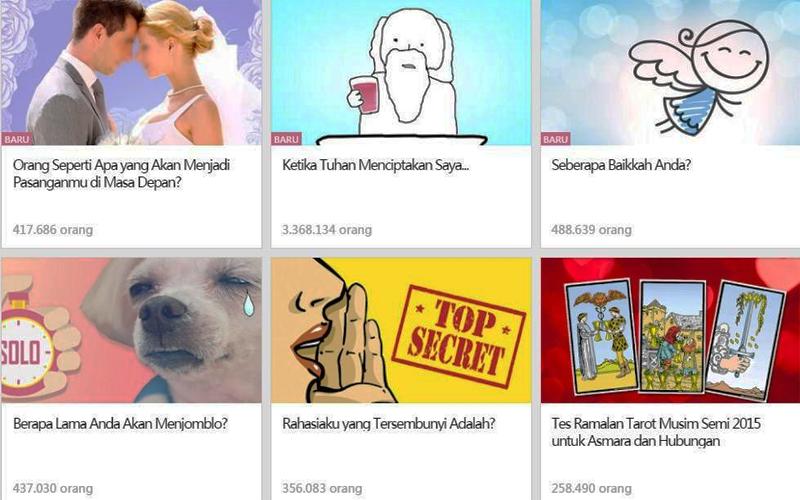The image size is (800, 500).
Task: Click the Top Secret stamp graphic
Action: tap(459, 337)
